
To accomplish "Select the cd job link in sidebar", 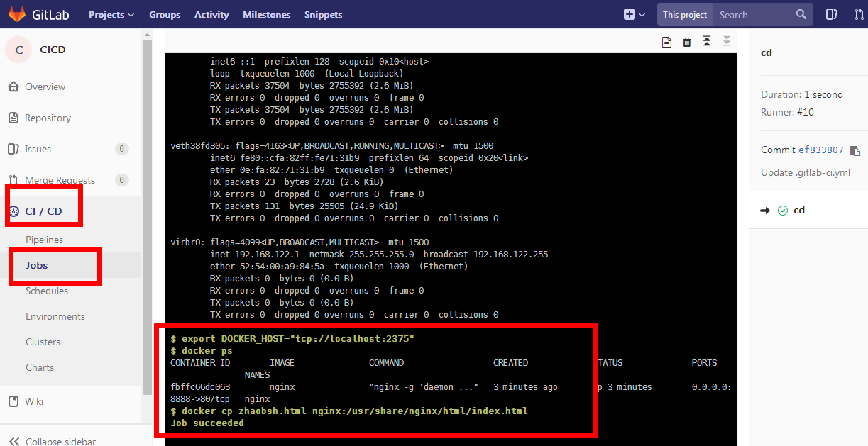I will click(799, 211).
